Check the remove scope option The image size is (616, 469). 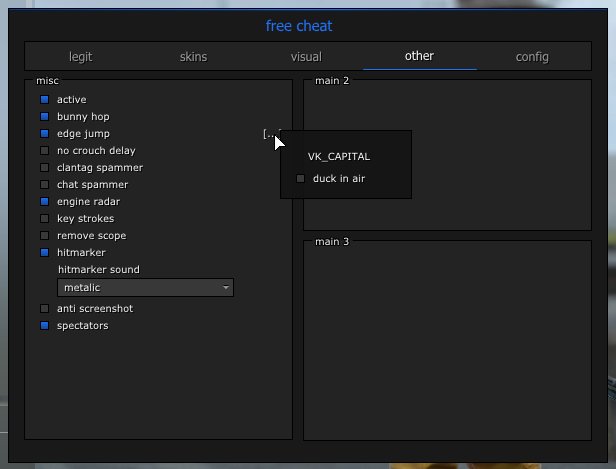pos(44,236)
